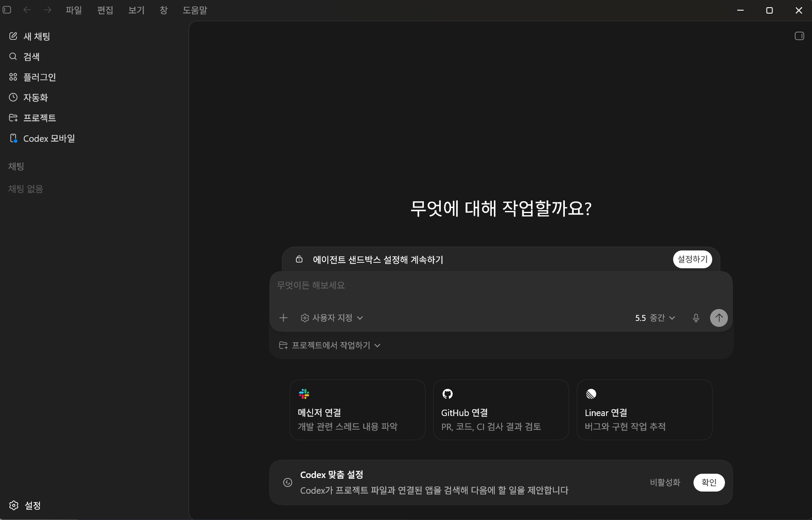The height and width of the screenshot is (520, 812).
Task: Open 자동화 in the sidebar
Action: pos(94,98)
